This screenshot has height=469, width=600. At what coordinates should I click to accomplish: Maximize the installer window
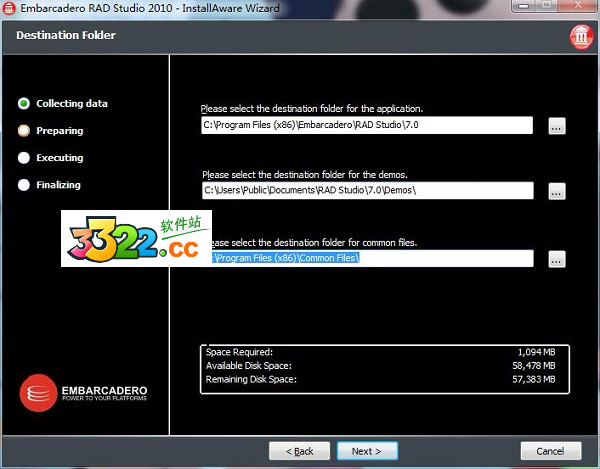point(547,6)
